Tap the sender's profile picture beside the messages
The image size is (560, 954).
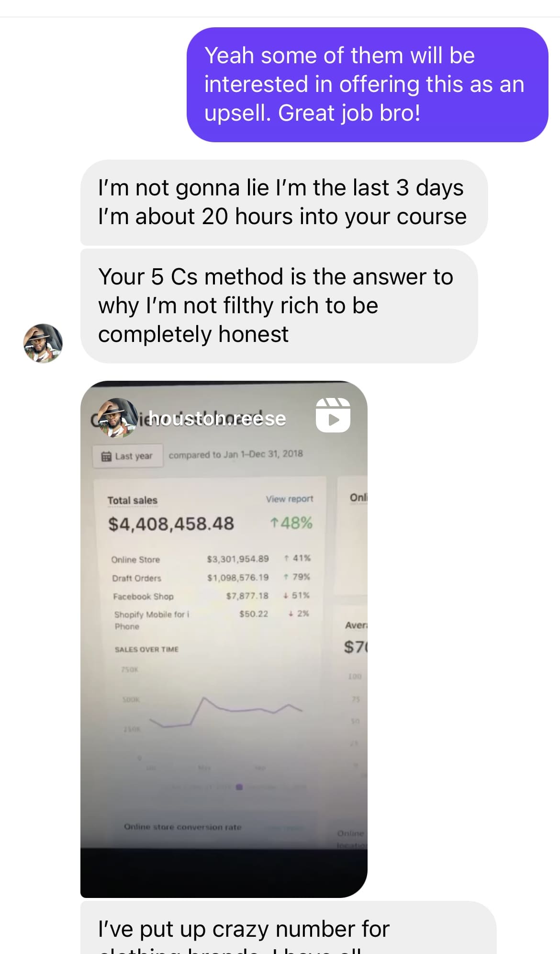click(43, 343)
